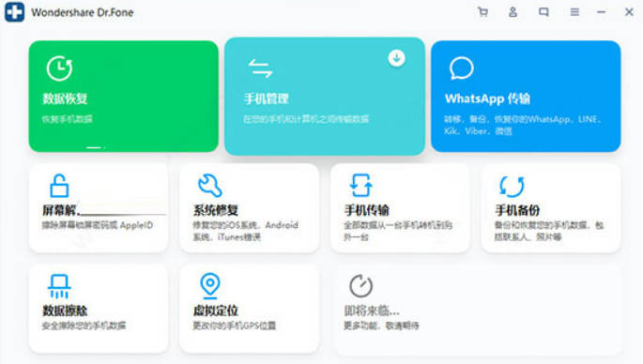Open the hamburger menu icon
643x364 pixels.
574,12
